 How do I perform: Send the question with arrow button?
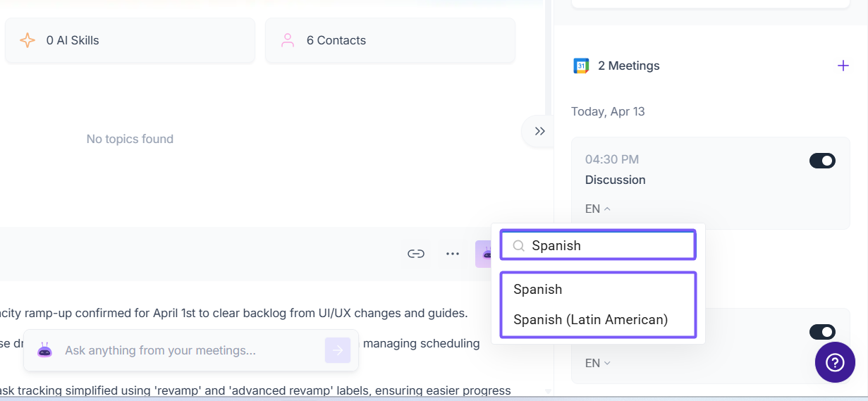tap(338, 350)
